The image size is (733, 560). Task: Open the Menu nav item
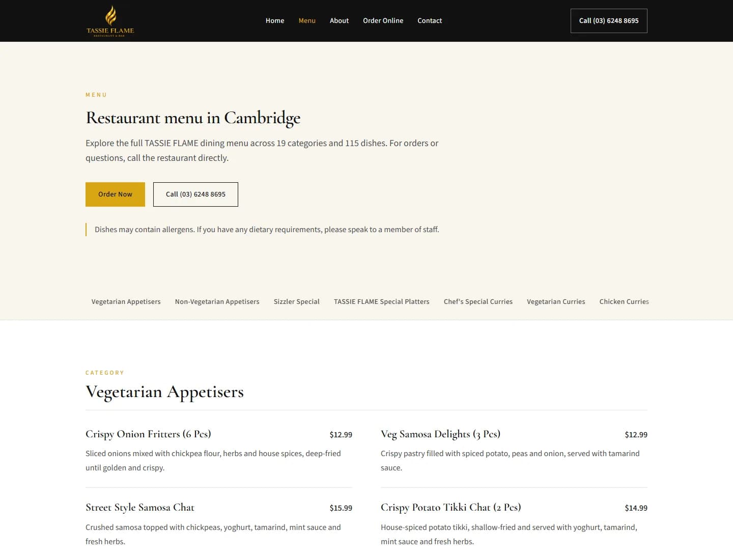click(x=307, y=21)
